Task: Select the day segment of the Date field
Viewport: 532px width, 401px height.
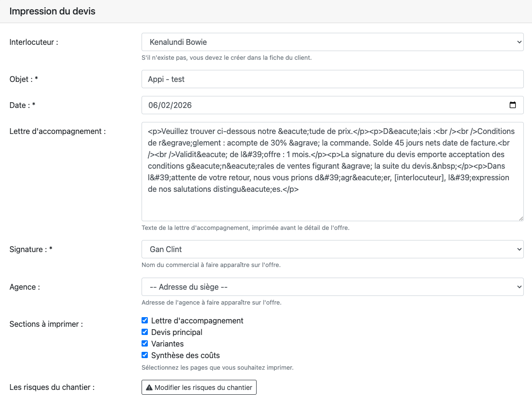Action: (154, 105)
